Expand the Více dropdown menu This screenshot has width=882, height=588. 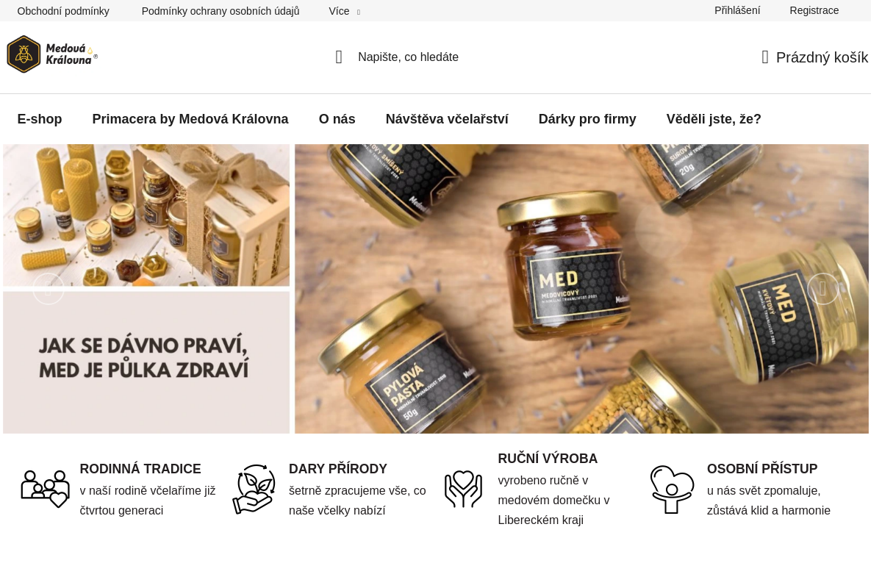345,11
